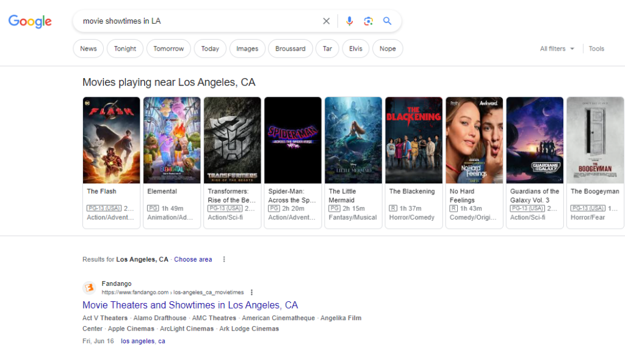Click the Google logo

point(30,21)
